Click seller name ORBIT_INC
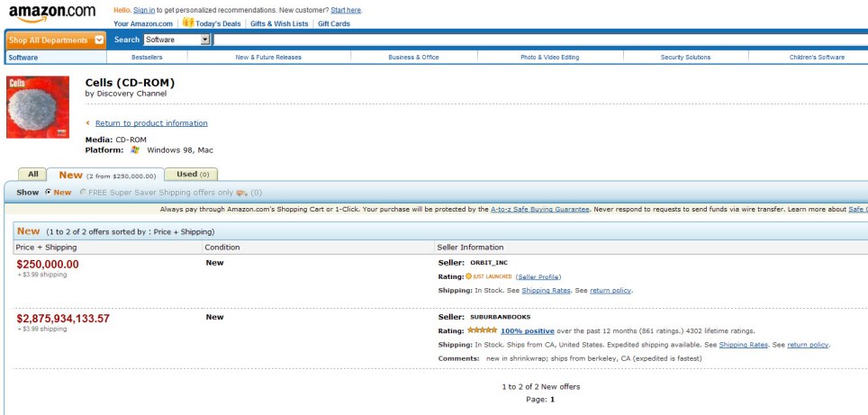This screenshot has height=415, width=868. (x=489, y=262)
